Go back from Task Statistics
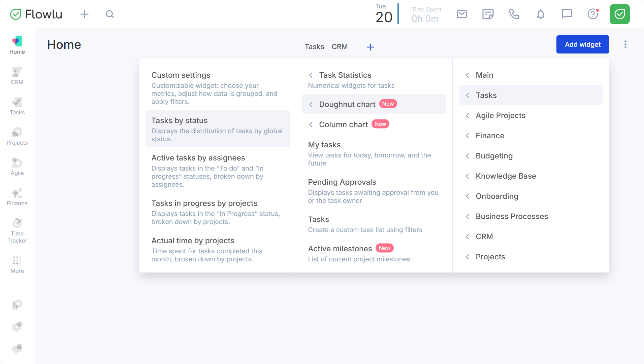Screen dimensions: 644x364 [x=311, y=75]
